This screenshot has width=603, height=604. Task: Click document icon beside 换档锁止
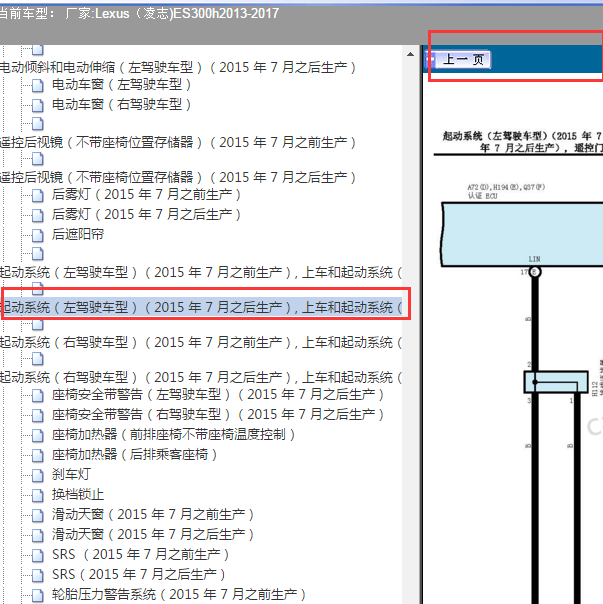37,495
